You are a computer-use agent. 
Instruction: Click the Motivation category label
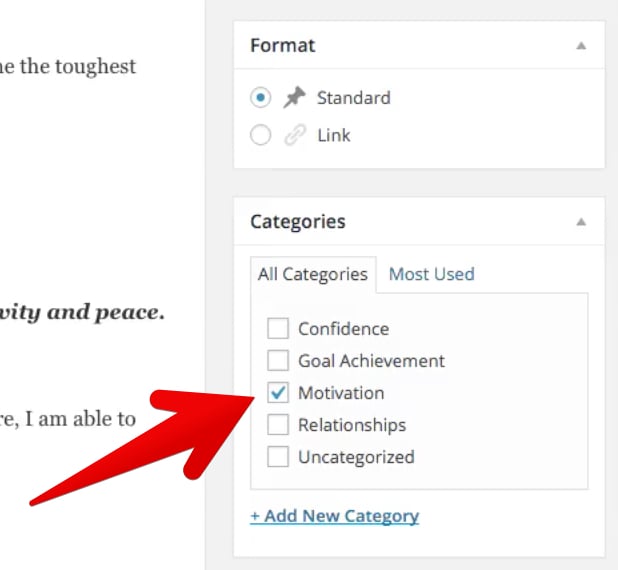[x=341, y=393]
